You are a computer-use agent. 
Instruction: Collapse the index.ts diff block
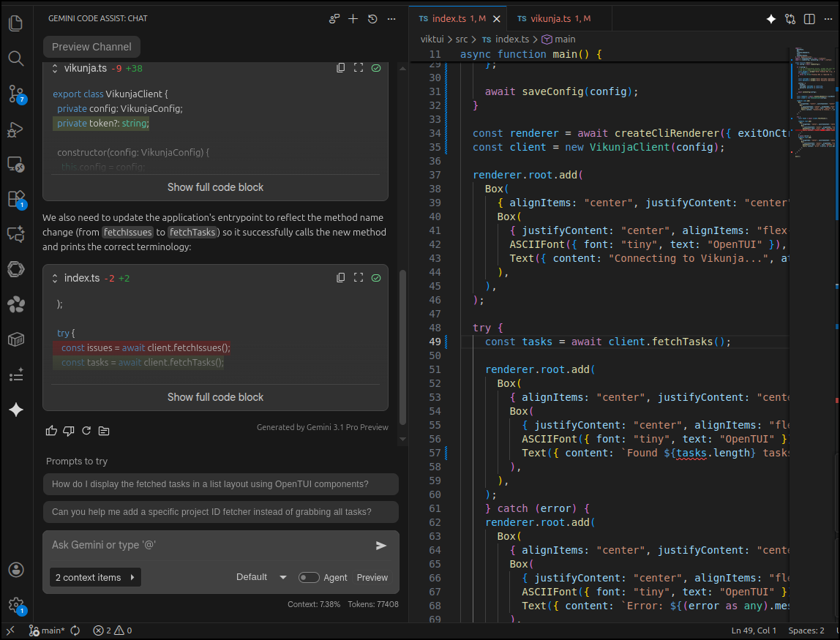55,278
